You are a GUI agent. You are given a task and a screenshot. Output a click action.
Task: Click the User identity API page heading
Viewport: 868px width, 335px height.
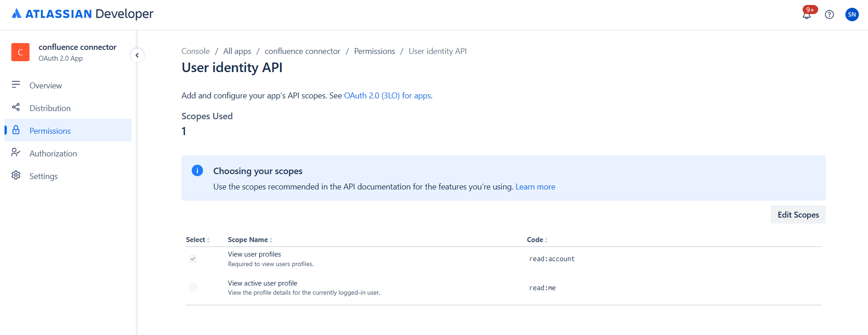pyautogui.click(x=232, y=68)
